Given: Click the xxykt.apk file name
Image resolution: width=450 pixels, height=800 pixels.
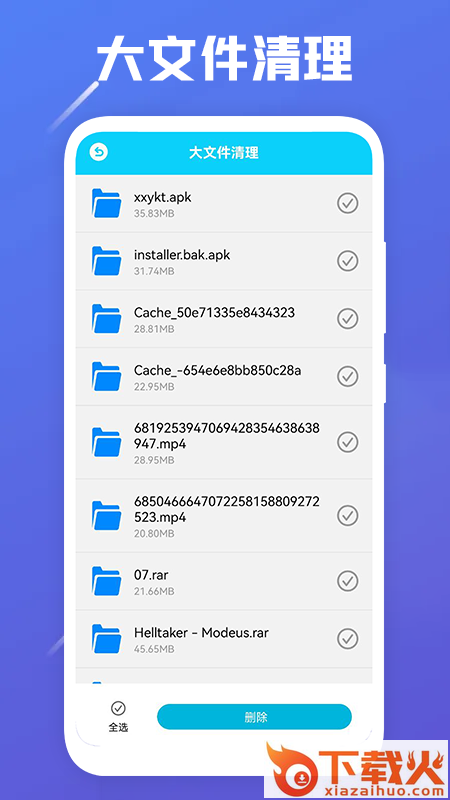Looking at the screenshot, I should [x=163, y=197].
